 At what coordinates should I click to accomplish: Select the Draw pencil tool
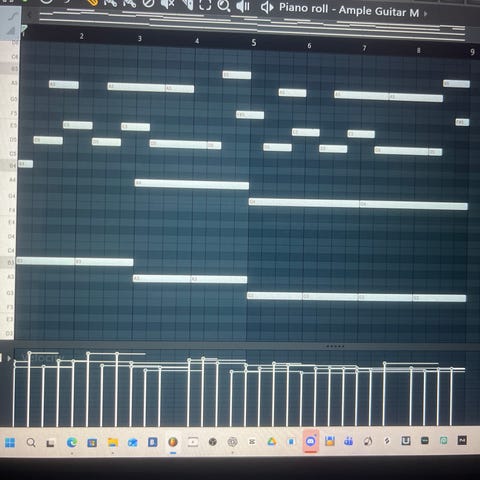point(92,3)
